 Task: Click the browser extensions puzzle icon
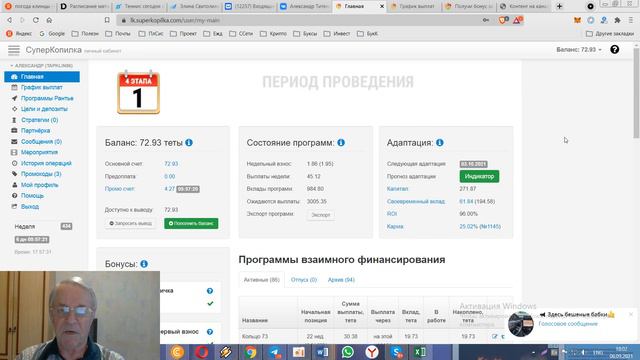coord(617,20)
